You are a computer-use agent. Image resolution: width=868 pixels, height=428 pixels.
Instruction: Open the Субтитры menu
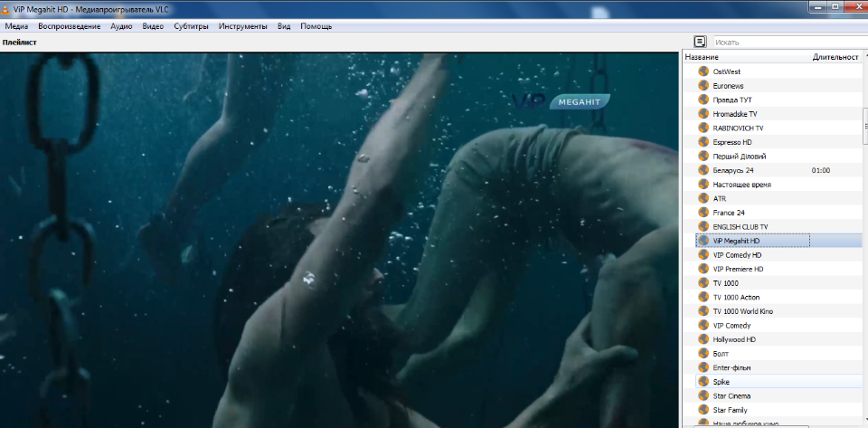[191, 26]
